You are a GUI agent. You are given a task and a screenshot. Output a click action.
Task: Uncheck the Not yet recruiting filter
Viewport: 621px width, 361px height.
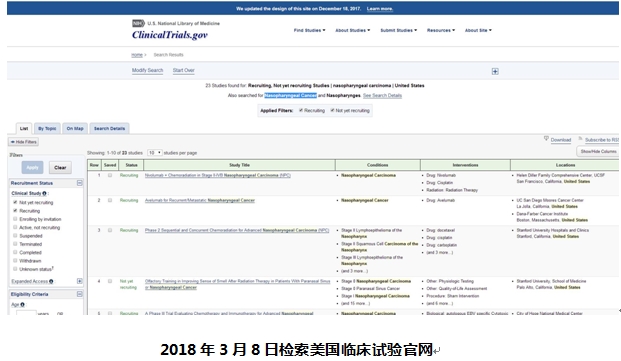tap(15, 202)
